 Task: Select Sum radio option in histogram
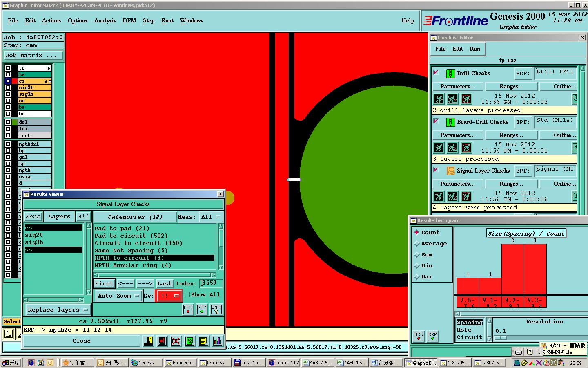click(x=417, y=255)
